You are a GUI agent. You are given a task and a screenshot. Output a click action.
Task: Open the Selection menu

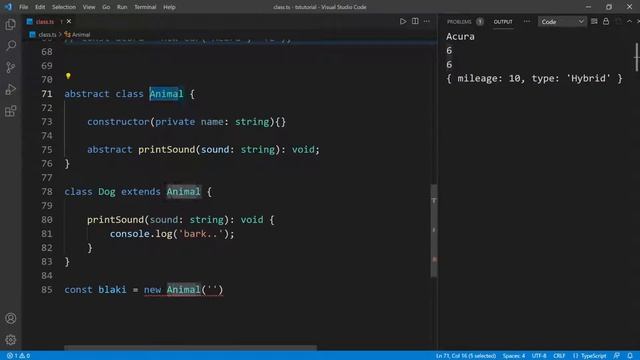click(x=64, y=7)
